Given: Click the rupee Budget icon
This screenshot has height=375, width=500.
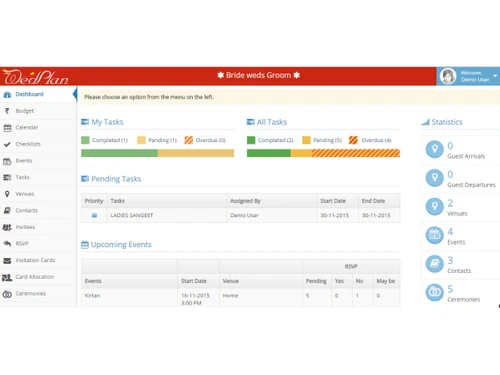Looking at the screenshot, I should 7,111.
